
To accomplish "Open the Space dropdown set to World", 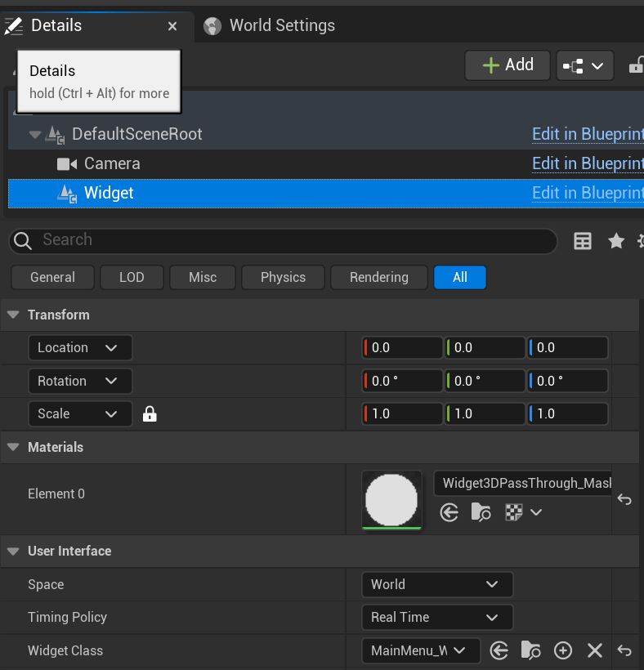I will click(436, 584).
